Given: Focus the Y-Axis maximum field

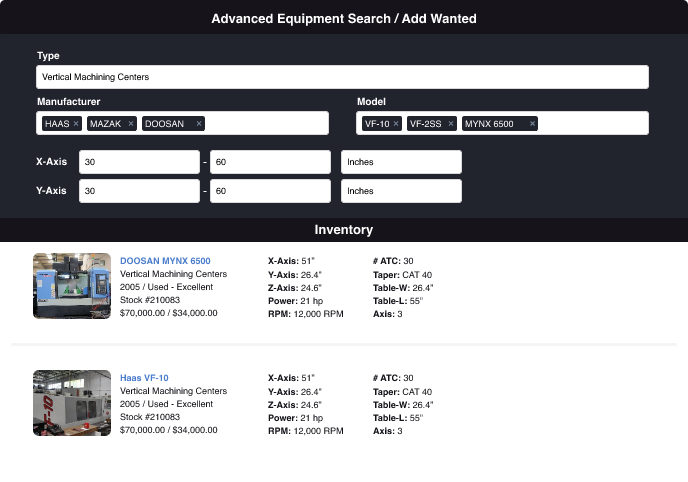Looking at the screenshot, I should 270,191.
